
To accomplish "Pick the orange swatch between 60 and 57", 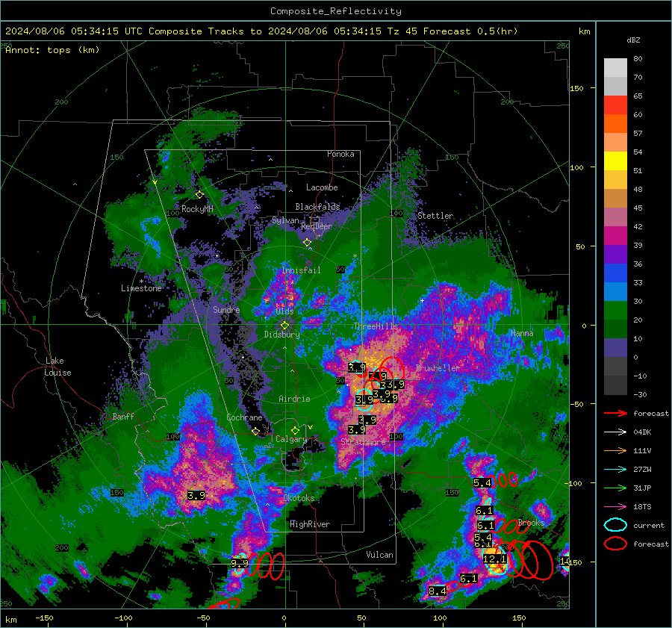I will (x=615, y=124).
